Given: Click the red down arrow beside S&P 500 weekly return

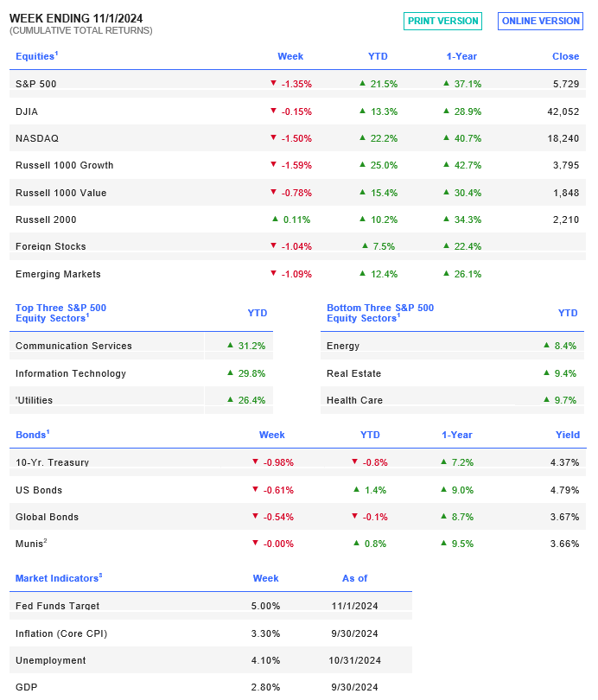Looking at the screenshot, I should 274,83.
